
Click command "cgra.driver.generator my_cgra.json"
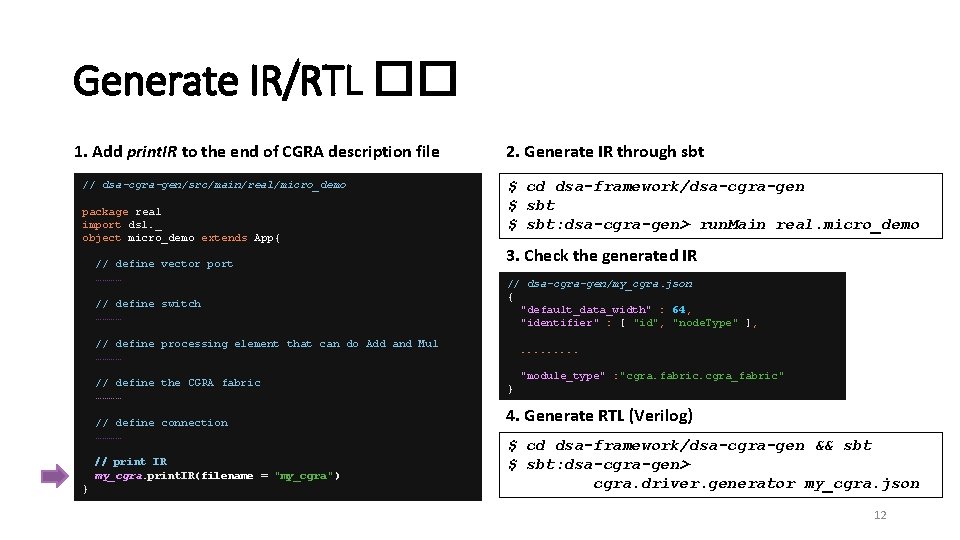point(756,484)
